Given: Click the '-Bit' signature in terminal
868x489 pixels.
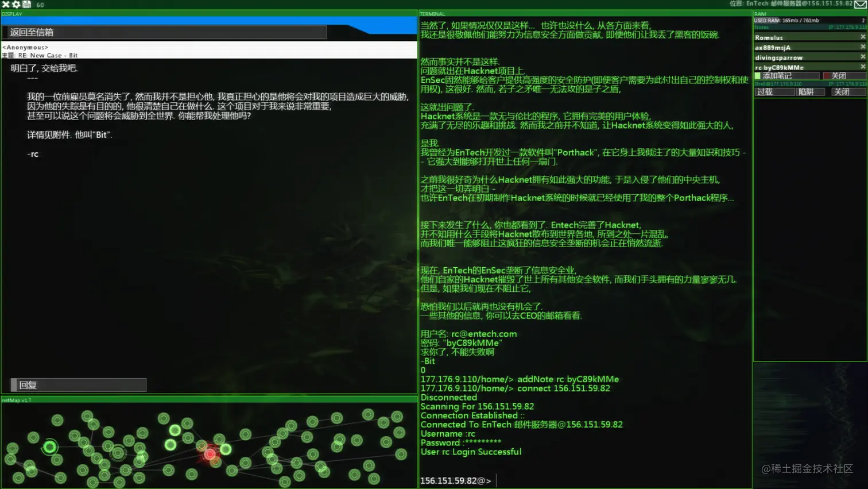Looking at the screenshot, I should pos(428,361).
